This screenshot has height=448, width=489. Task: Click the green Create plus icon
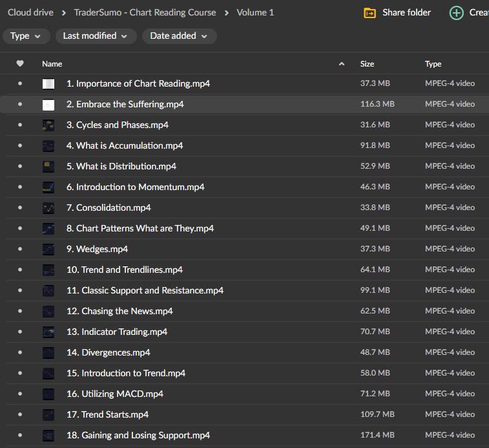tap(456, 13)
